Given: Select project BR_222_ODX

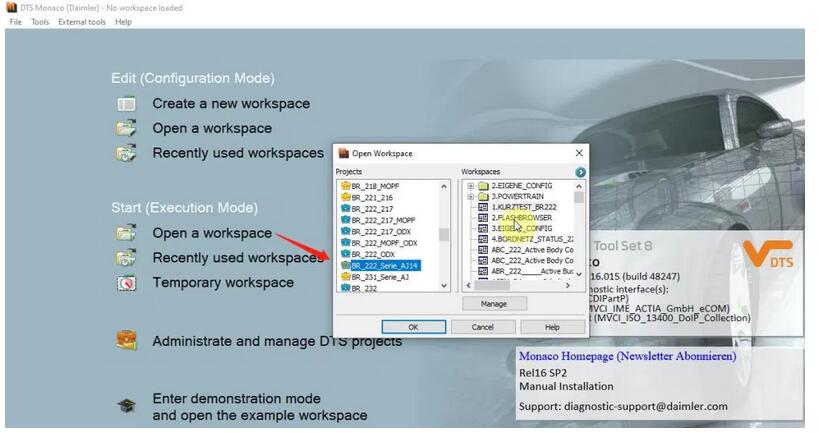Looking at the screenshot, I should tap(373, 254).
